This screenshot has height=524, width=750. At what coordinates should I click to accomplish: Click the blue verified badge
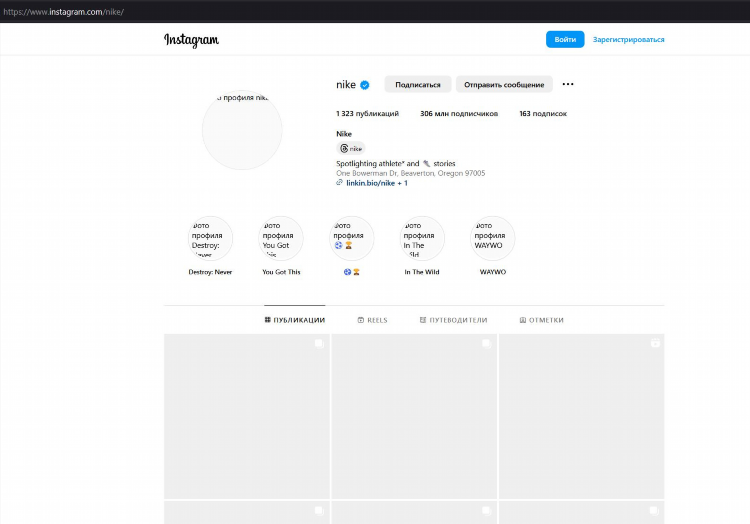[x=364, y=85]
